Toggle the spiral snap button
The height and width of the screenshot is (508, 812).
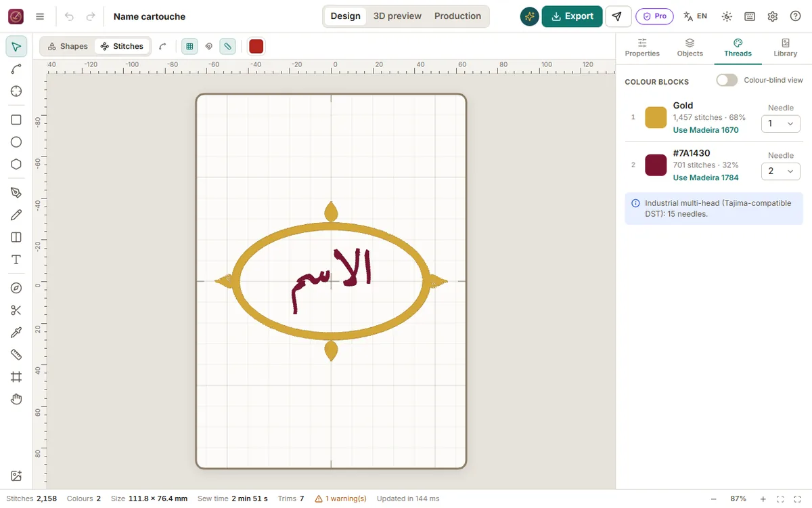point(208,46)
